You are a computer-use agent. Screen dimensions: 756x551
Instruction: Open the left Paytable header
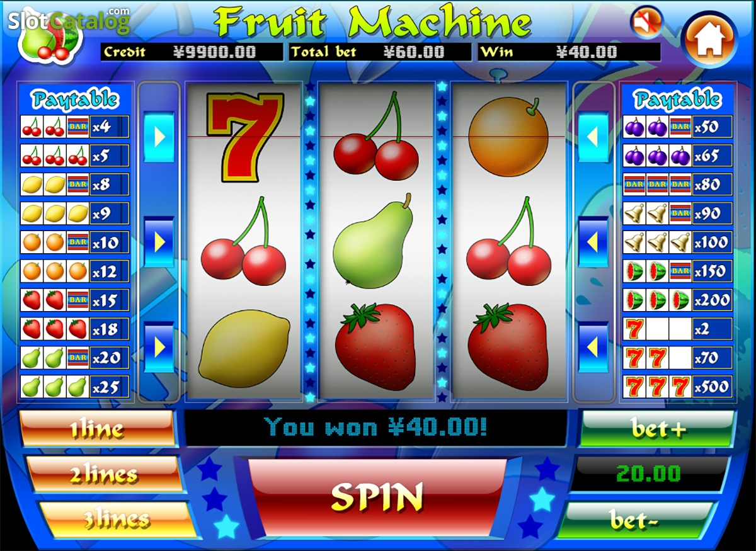(x=75, y=99)
